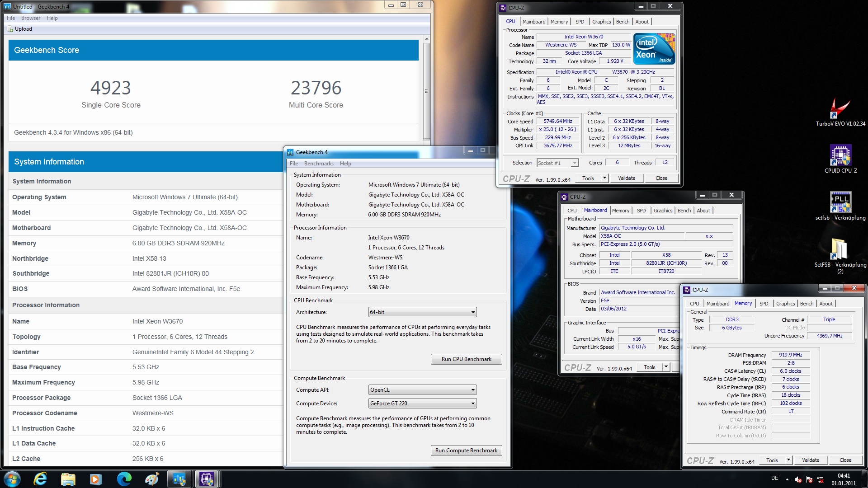Click the Maximum Frequency row 5.98 GHz in results
This screenshot has height=488, width=868.
[x=146, y=382]
